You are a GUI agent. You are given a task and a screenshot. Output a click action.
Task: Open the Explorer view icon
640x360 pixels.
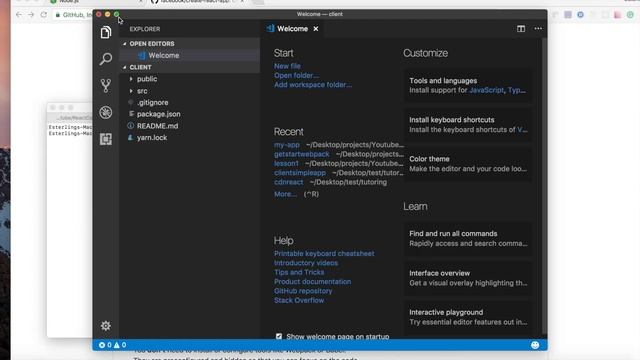click(106, 32)
